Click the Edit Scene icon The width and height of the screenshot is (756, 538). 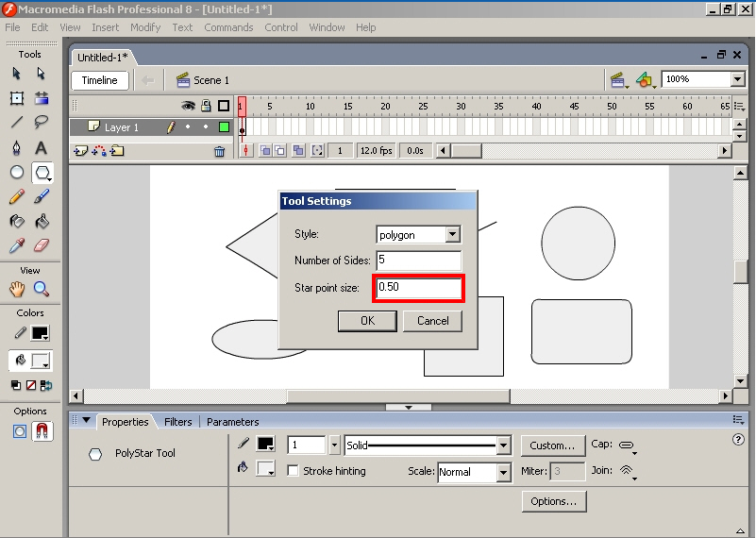click(x=619, y=80)
